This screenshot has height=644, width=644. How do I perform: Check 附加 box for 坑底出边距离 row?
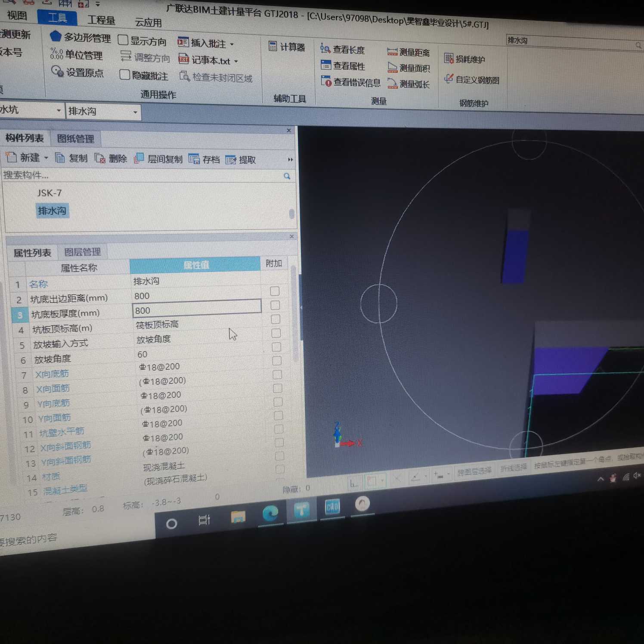point(275,291)
